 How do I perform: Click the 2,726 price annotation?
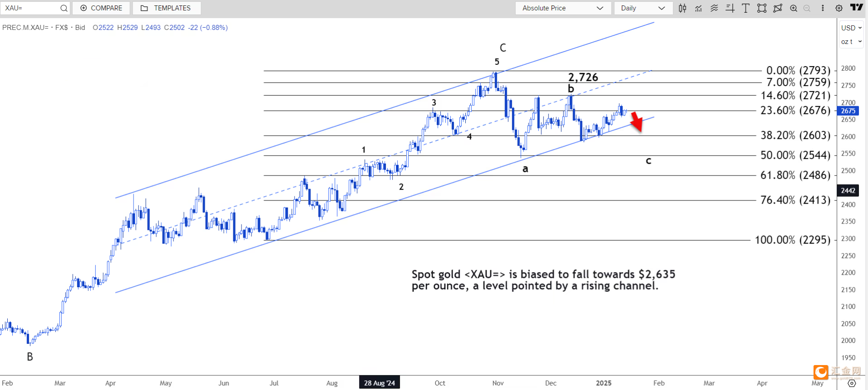tap(583, 78)
